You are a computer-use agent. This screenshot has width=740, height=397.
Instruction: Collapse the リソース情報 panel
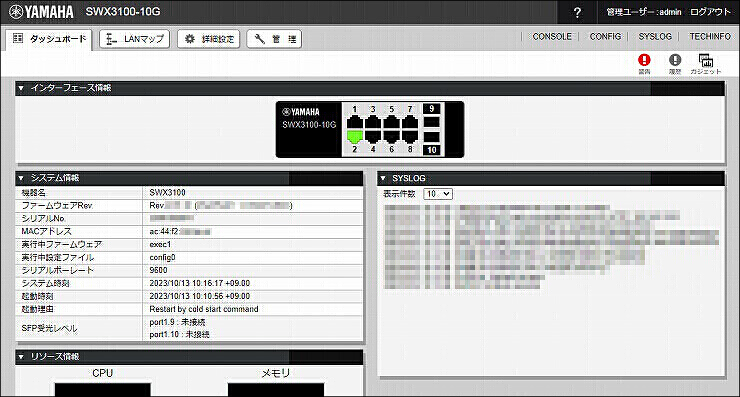click(21, 357)
